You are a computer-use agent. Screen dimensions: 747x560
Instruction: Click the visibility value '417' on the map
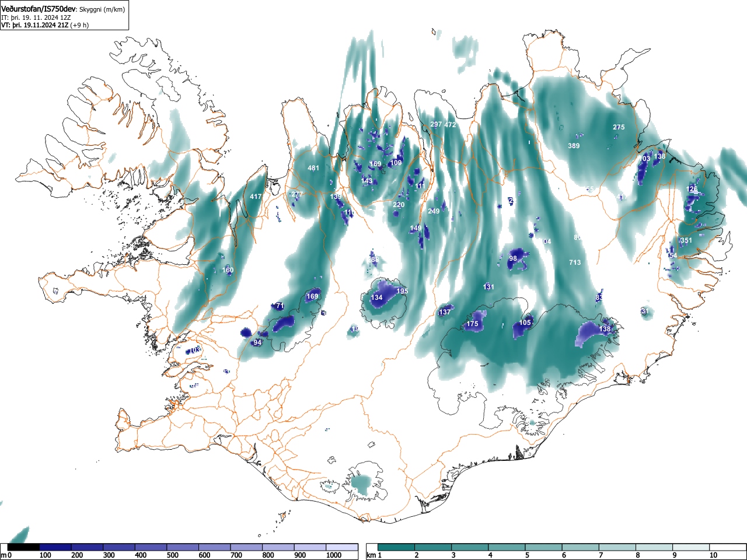[256, 197]
